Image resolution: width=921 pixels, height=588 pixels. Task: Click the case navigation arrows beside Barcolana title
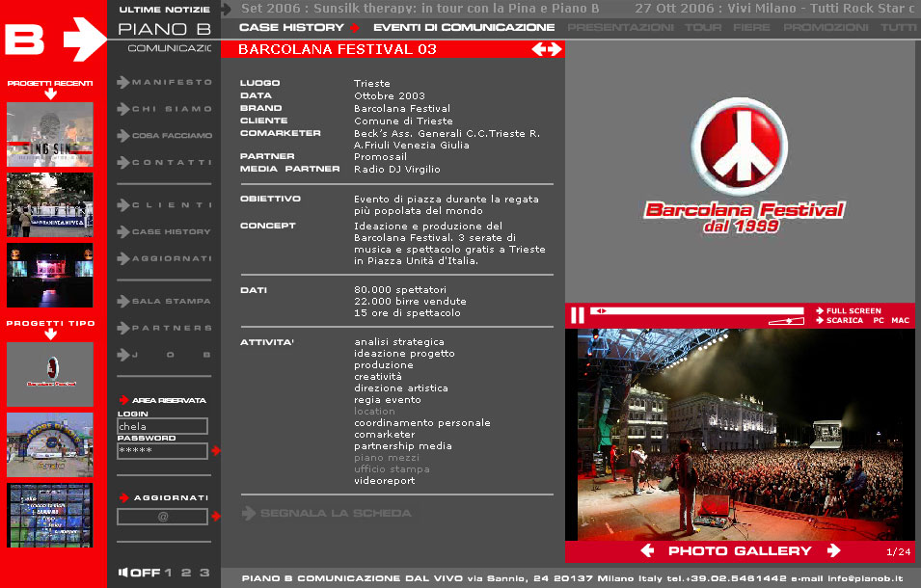pos(546,49)
